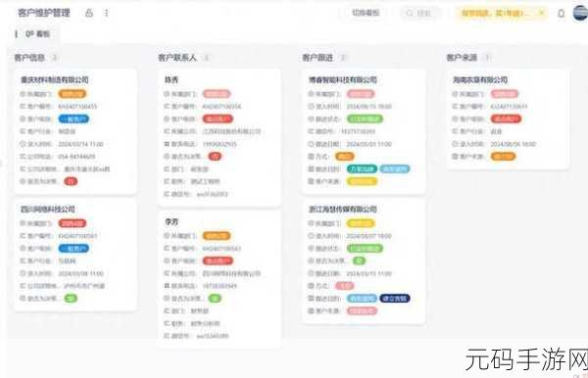Open the 重庆材料制造有限公司 card
The width and height of the screenshot is (588, 378).
[75, 131]
